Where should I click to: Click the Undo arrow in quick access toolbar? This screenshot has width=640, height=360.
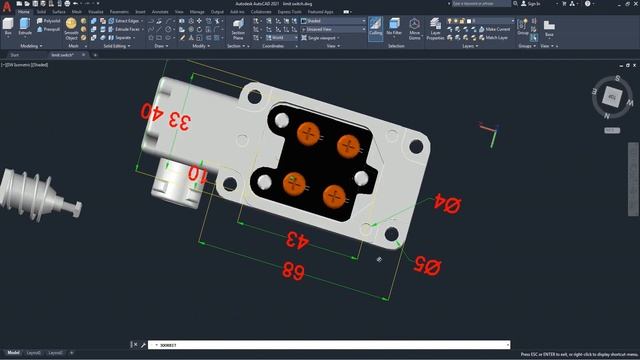(x=76, y=4)
